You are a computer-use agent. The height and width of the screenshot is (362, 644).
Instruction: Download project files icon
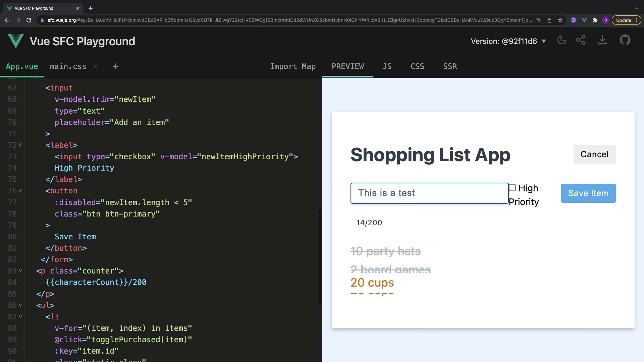click(x=602, y=41)
